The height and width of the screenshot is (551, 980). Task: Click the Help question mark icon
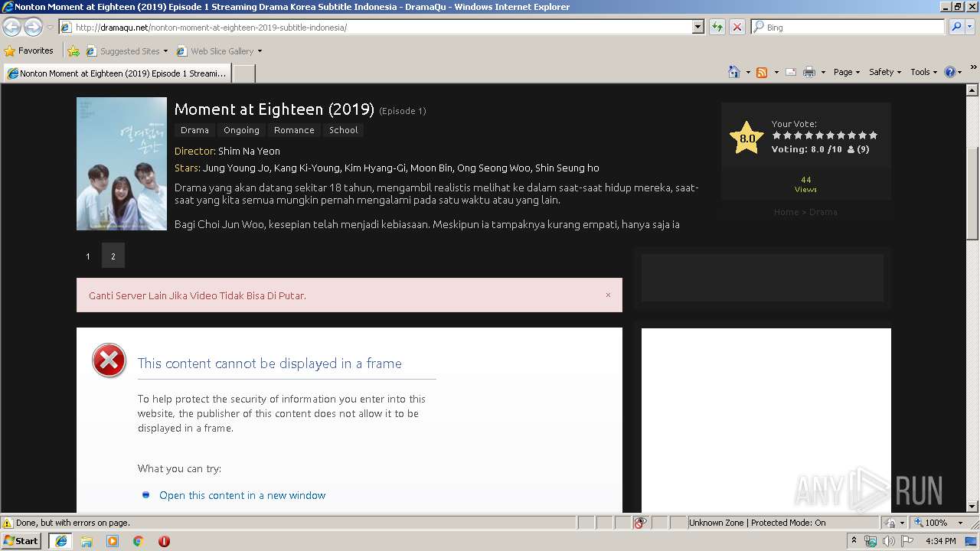(x=949, y=72)
